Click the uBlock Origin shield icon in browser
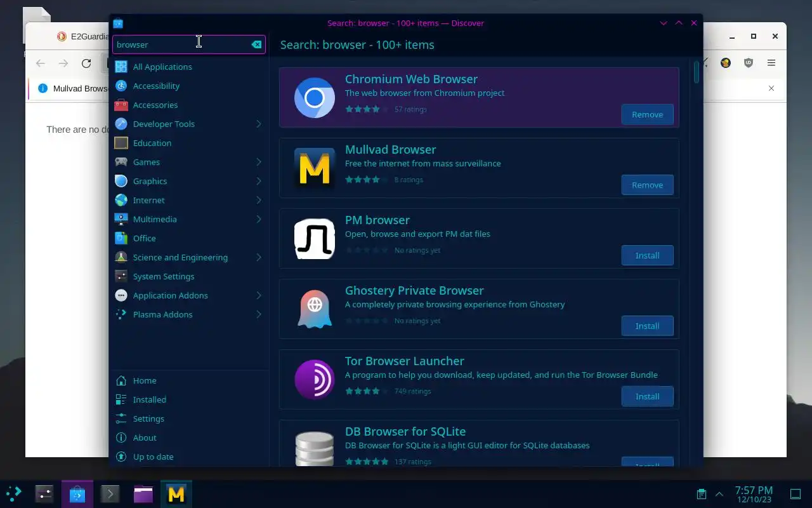The height and width of the screenshot is (508, 812). [x=749, y=63]
